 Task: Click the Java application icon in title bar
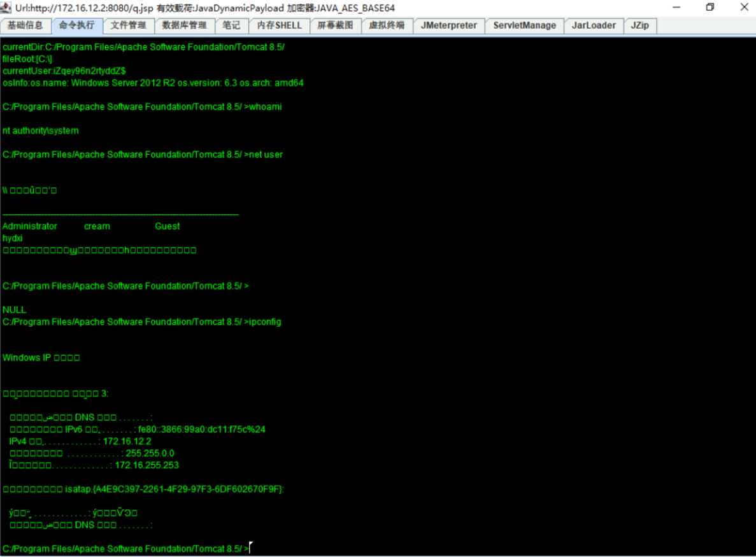coord(6,8)
